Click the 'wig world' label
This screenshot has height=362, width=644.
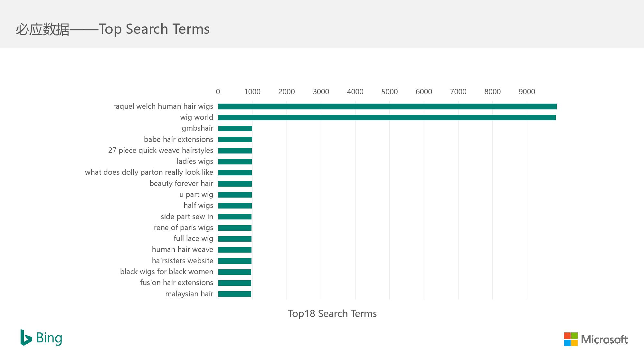(196, 117)
